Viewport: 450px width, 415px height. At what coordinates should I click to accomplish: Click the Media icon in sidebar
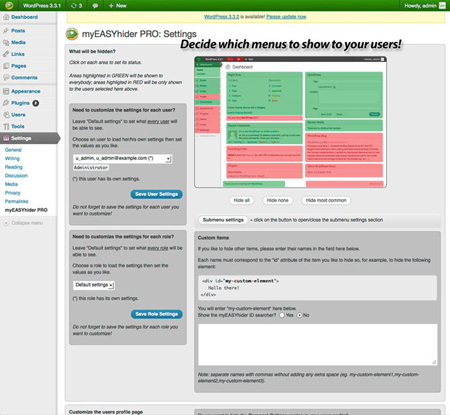click(x=6, y=42)
